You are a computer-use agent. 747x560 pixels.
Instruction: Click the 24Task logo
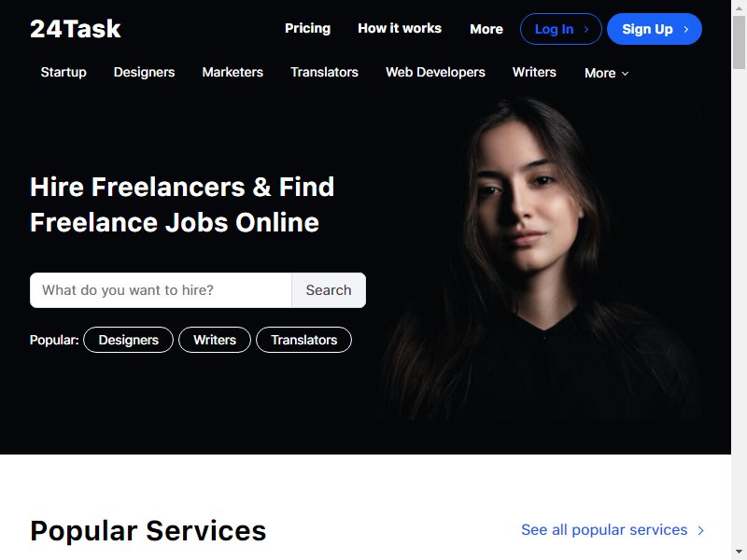[x=76, y=29]
